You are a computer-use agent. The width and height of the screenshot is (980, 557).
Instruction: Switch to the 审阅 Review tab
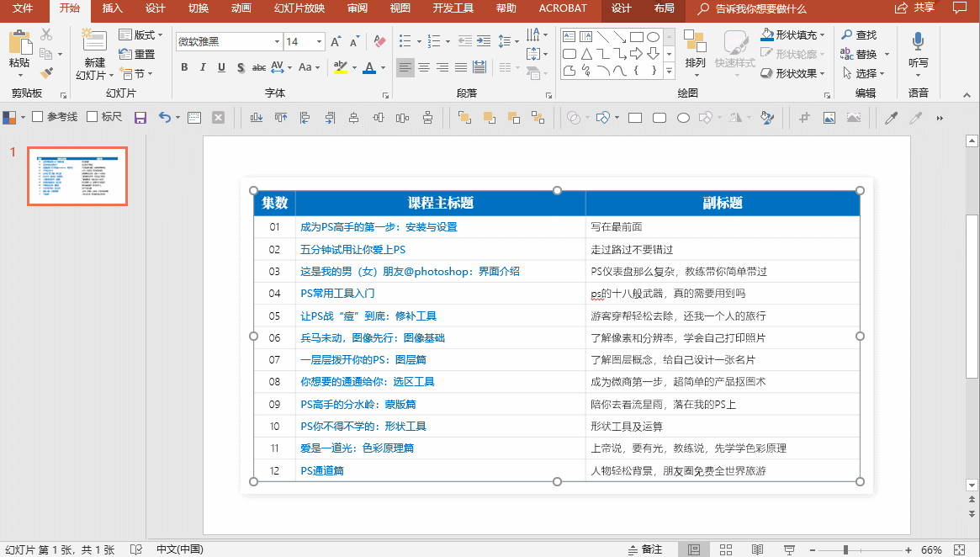358,8
